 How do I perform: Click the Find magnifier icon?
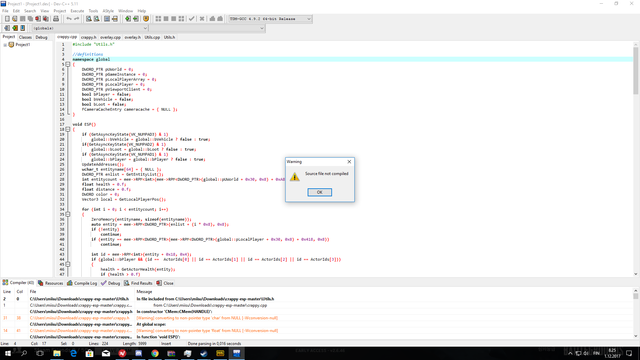tap(89, 19)
